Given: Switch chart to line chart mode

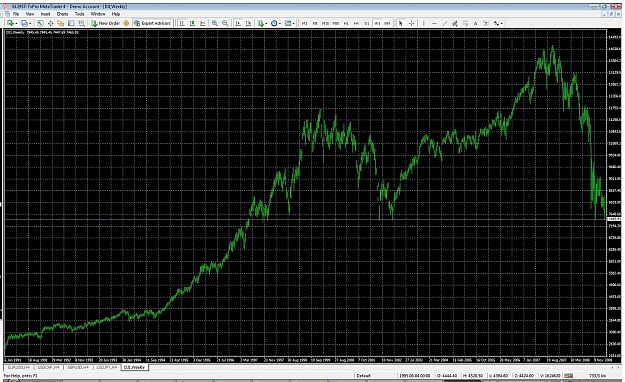Looking at the screenshot, I should (x=202, y=23).
